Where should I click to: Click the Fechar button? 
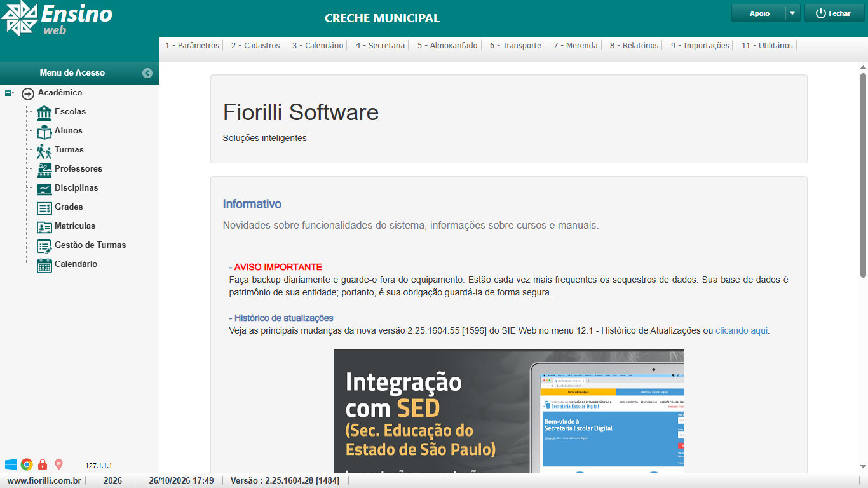pos(834,13)
